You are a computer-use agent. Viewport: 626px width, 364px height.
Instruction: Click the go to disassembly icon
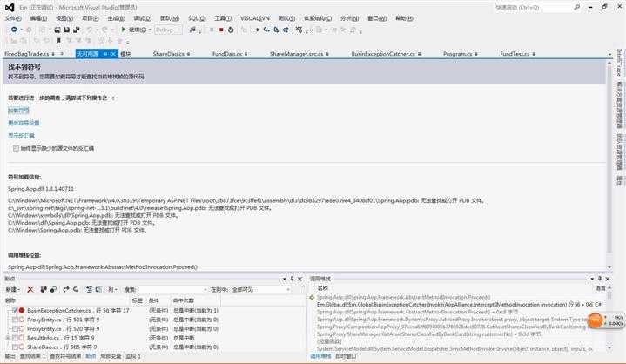pyautogui.click(x=98, y=289)
